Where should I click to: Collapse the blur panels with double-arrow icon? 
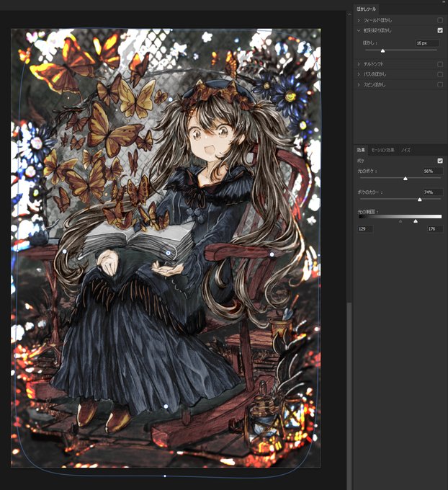pyautogui.click(x=444, y=1)
